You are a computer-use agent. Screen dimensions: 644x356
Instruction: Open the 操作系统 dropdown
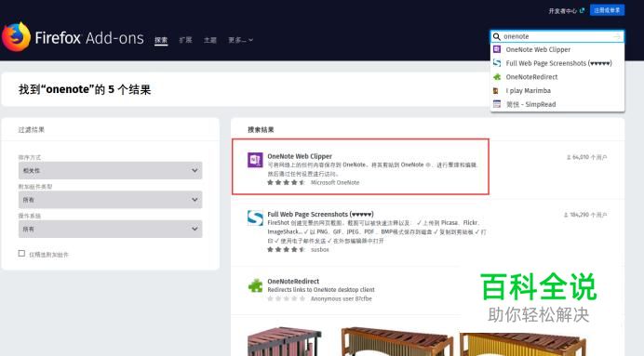click(110, 229)
